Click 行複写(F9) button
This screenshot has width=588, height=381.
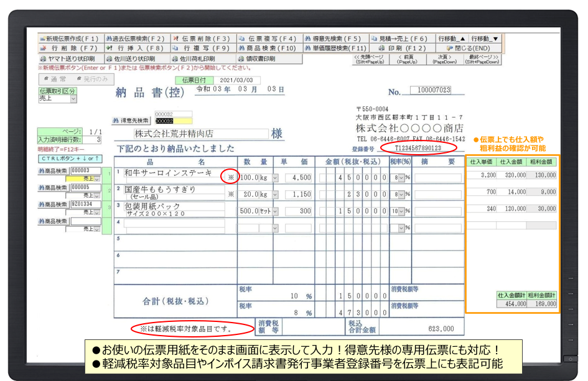pos(203,48)
